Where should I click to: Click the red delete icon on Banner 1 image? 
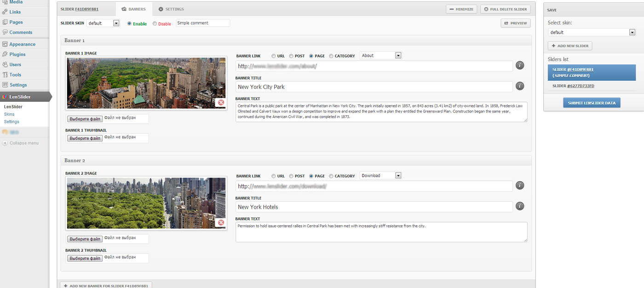click(221, 102)
